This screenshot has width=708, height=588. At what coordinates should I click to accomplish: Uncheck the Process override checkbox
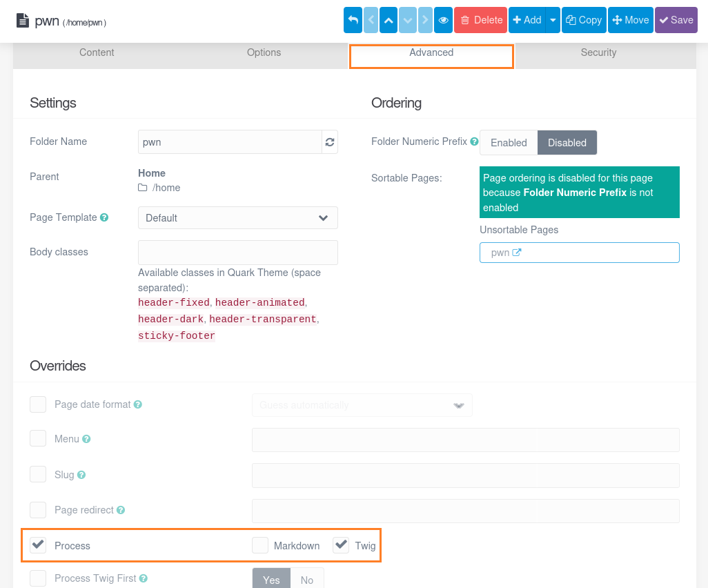[38, 545]
